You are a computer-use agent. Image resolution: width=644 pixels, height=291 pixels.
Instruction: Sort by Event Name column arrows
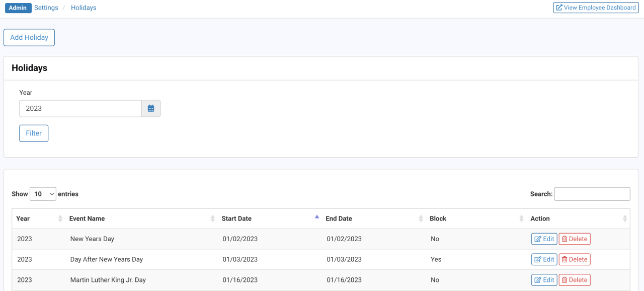(x=212, y=219)
